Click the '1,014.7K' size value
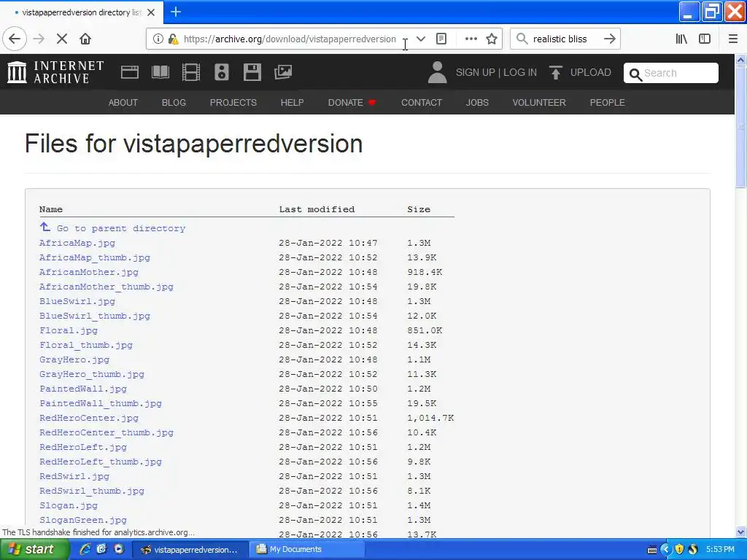Viewport: 747px width, 560px height. (430, 418)
